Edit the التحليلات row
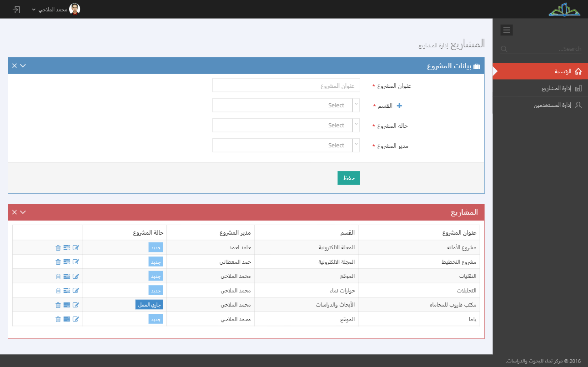This screenshot has height=367, width=588. [x=76, y=291]
